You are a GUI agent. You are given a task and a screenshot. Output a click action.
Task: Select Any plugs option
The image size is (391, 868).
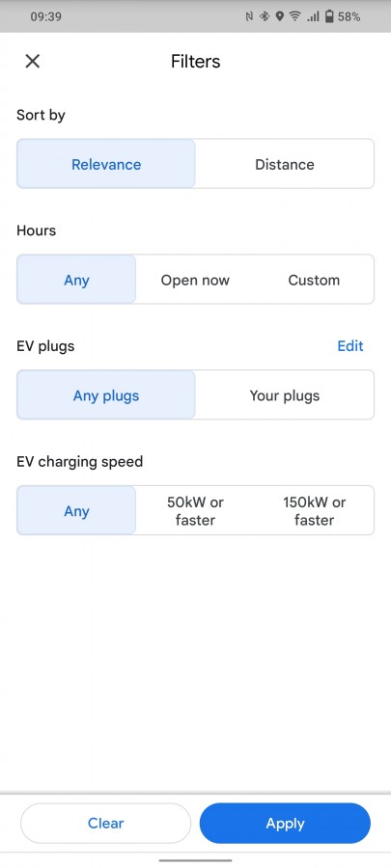(106, 395)
